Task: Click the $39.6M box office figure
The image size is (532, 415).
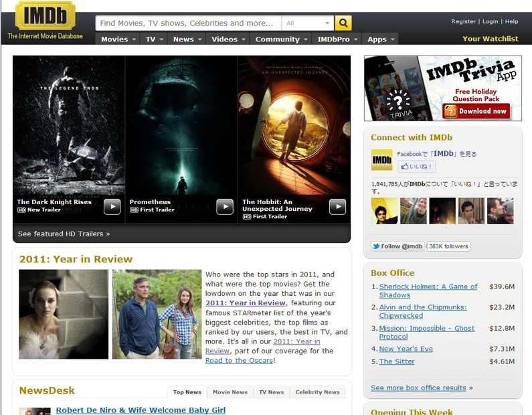Action: pos(502,286)
